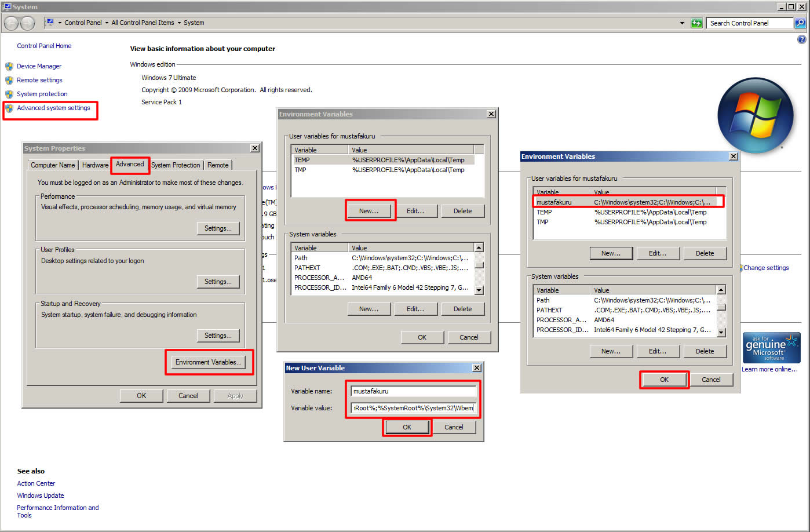Open User Profiles Settings button

pyautogui.click(x=218, y=282)
